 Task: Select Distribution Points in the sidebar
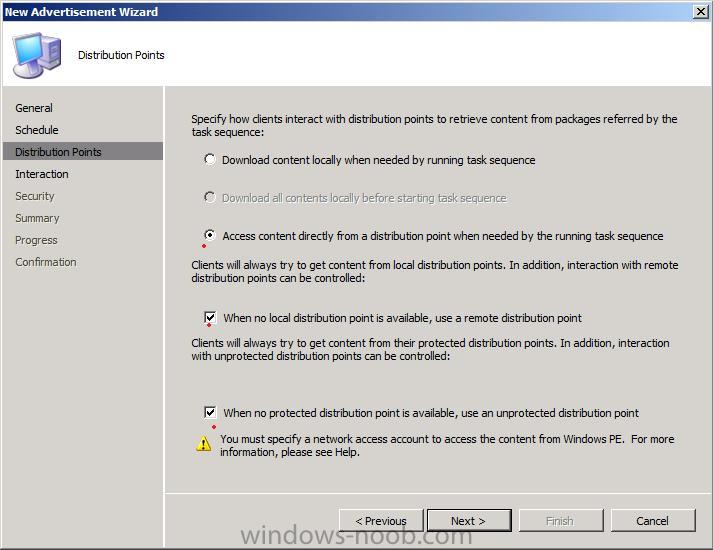point(83,151)
